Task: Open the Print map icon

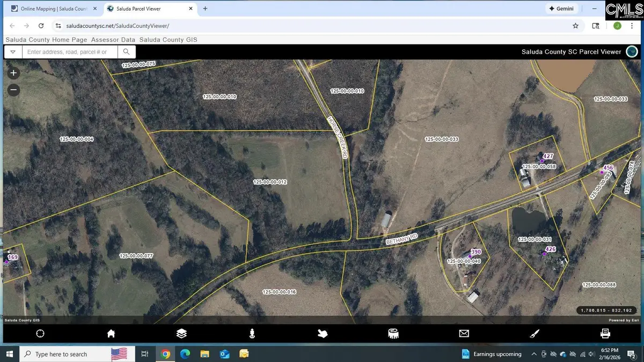Action: click(x=605, y=334)
